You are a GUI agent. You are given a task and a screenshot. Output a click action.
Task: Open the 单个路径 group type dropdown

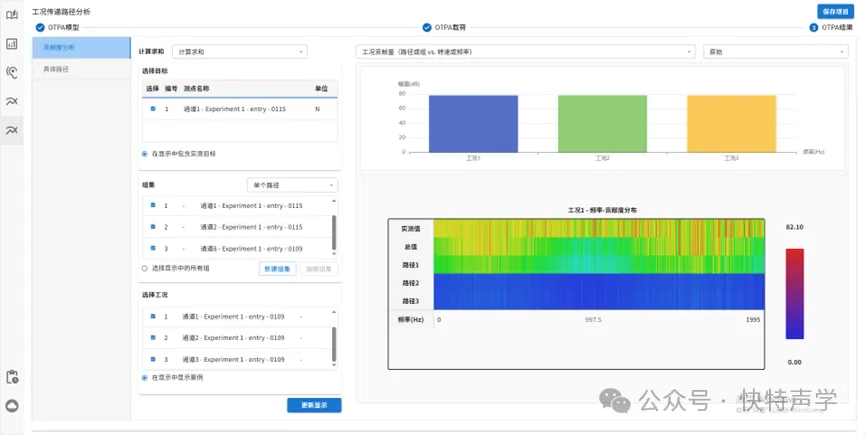pyautogui.click(x=292, y=185)
